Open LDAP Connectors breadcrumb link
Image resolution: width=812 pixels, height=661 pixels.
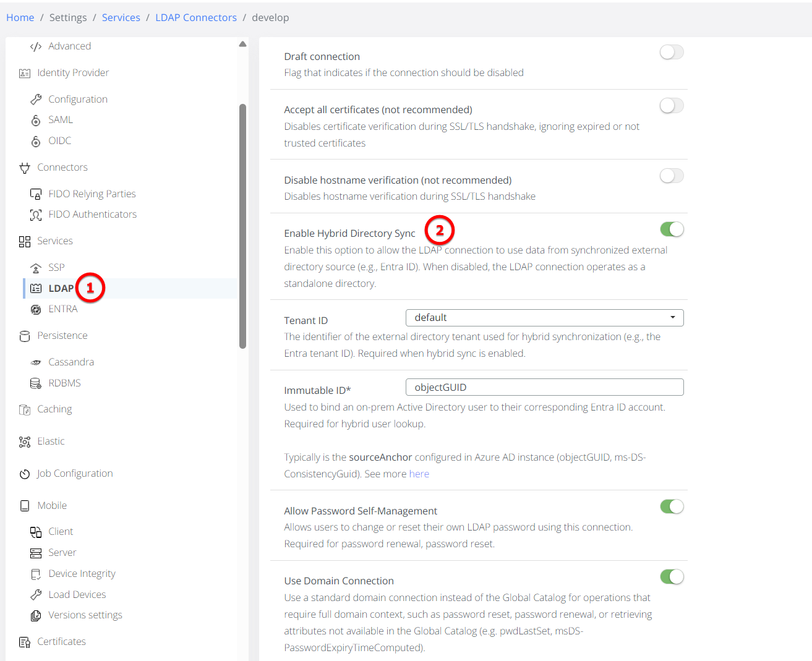195,17
